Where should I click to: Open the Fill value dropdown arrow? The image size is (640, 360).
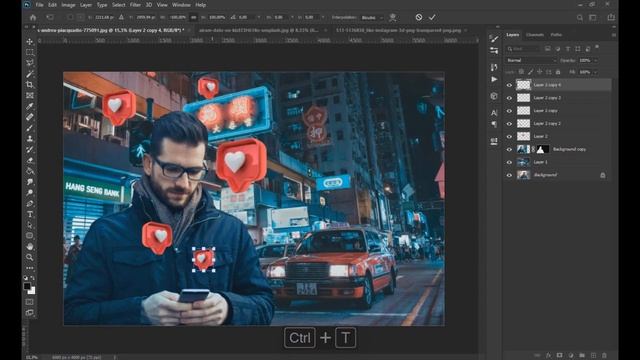(x=596, y=72)
